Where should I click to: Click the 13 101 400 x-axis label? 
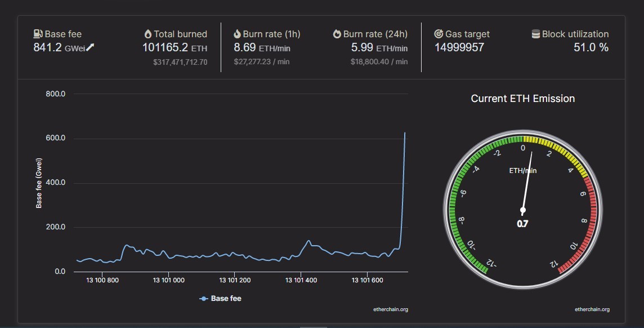[x=301, y=280]
